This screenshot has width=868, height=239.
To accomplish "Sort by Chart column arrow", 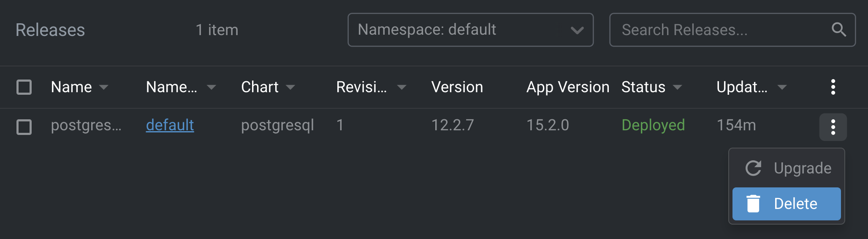I will [290, 87].
